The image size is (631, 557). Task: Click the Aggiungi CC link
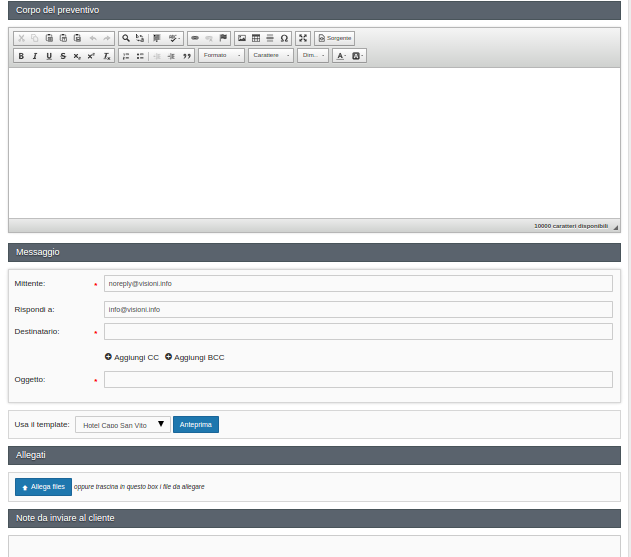click(x=132, y=357)
